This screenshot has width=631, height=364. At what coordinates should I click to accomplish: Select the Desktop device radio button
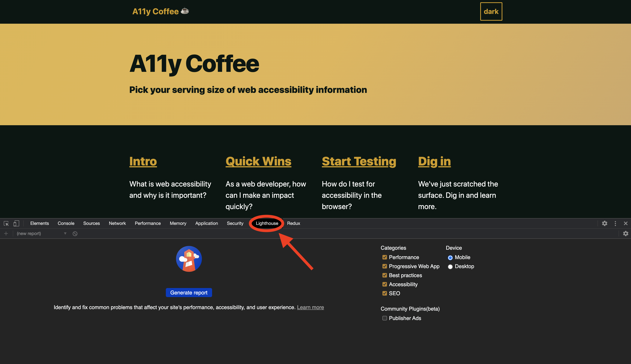coord(451,266)
